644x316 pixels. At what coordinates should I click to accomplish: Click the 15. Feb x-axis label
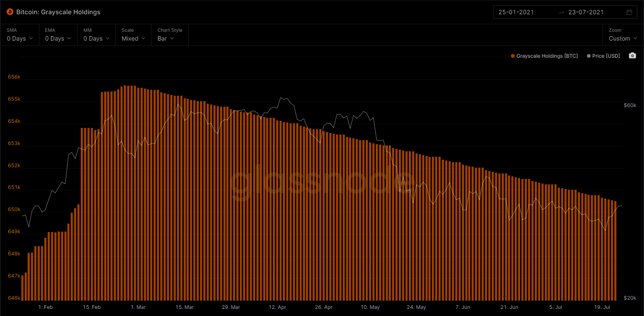point(92,307)
